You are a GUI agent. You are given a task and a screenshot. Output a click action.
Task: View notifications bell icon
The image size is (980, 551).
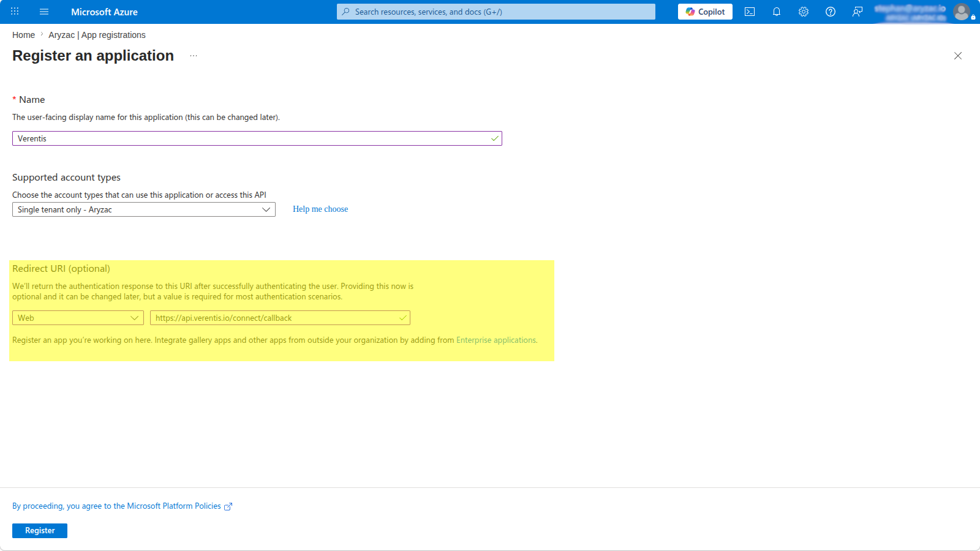(777, 12)
